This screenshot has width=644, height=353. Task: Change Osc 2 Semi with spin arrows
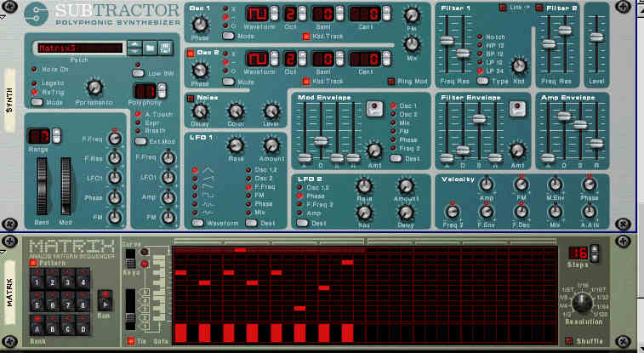click(x=339, y=59)
